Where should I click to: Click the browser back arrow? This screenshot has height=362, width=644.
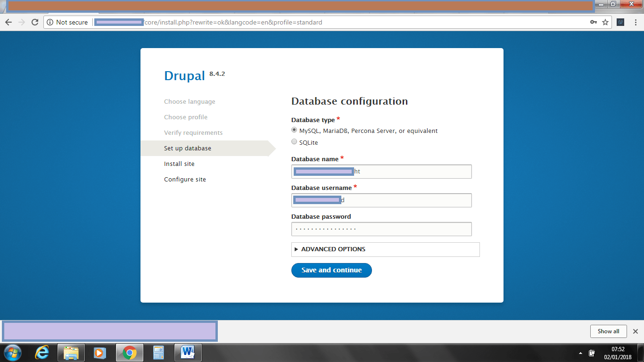coord(8,22)
